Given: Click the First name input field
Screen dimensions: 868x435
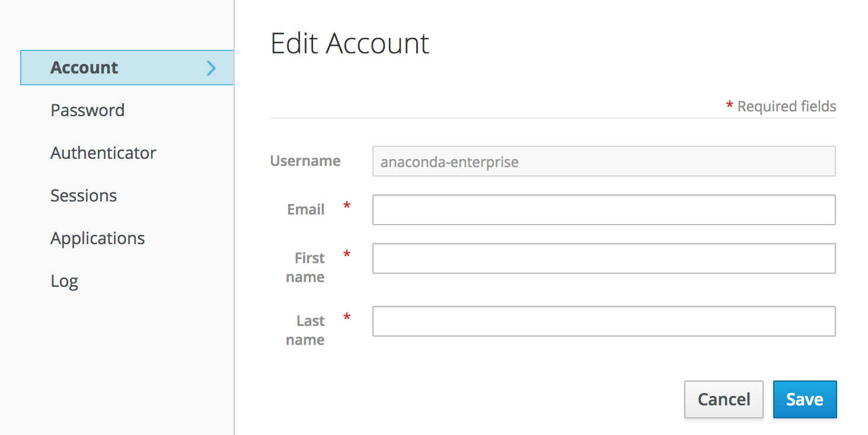Looking at the screenshot, I should [x=603, y=258].
